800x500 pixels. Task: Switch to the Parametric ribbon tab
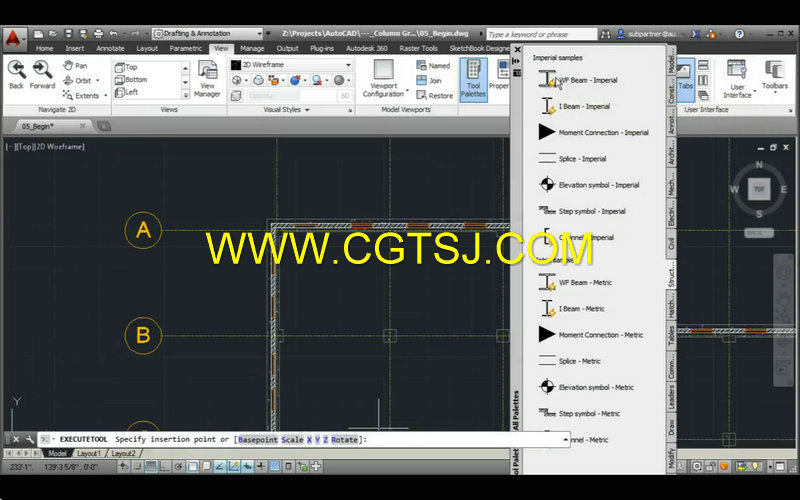[186, 48]
